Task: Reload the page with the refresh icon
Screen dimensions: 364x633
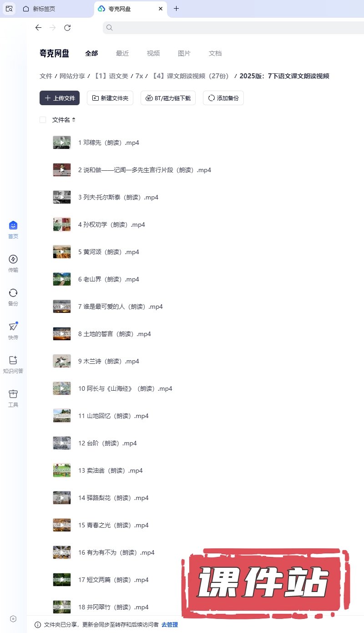Action: tap(67, 28)
